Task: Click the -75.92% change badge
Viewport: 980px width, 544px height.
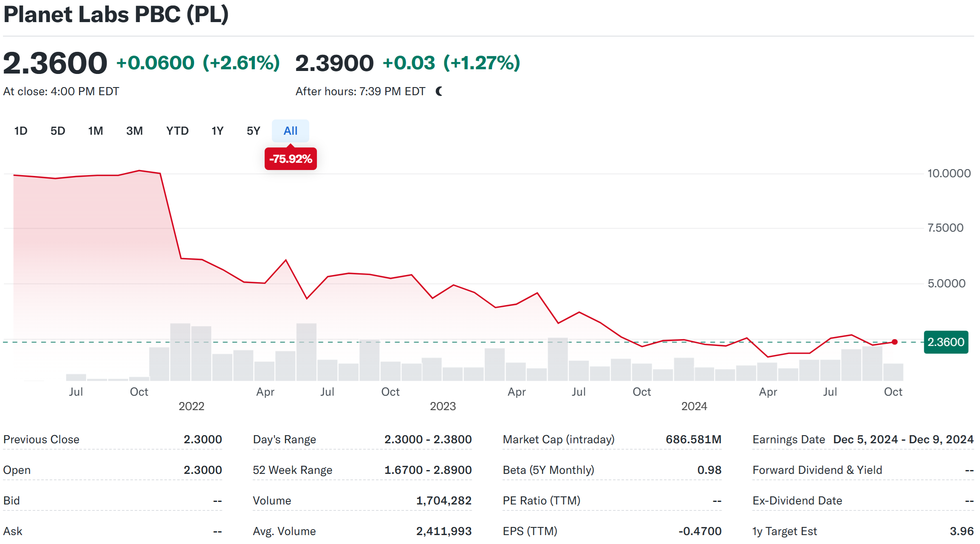Action: [291, 159]
